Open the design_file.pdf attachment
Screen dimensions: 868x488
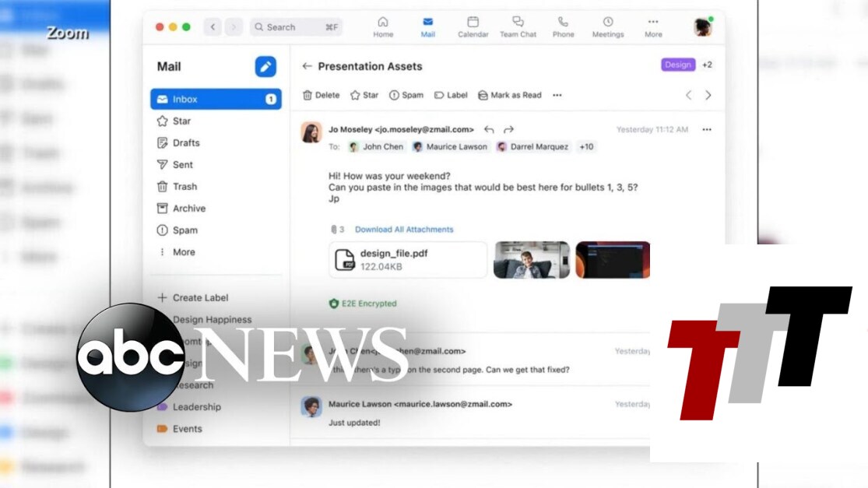click(x=408, y=260)
